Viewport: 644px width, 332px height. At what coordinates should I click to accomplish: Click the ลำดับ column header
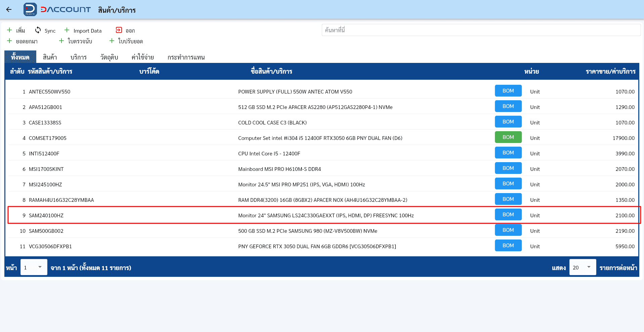(17, 71)
